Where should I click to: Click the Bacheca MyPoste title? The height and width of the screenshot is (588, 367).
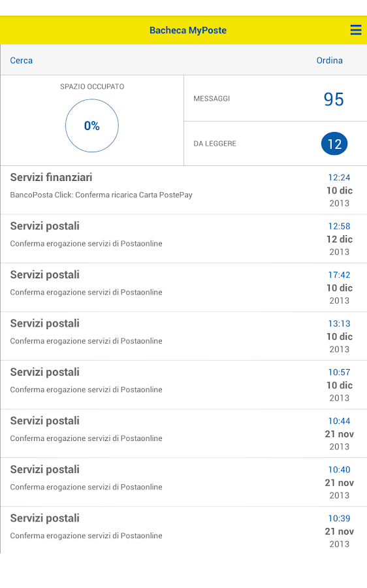tap(188, 30)
